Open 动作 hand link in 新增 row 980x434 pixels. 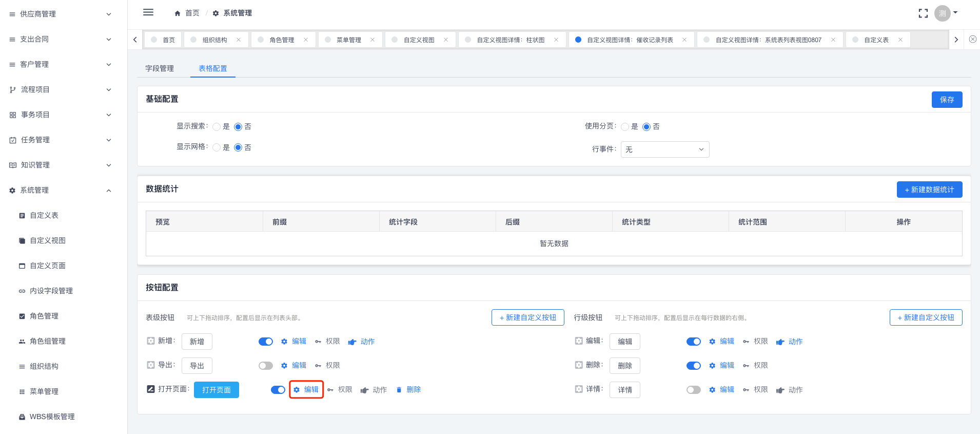[x=361, y=342]
